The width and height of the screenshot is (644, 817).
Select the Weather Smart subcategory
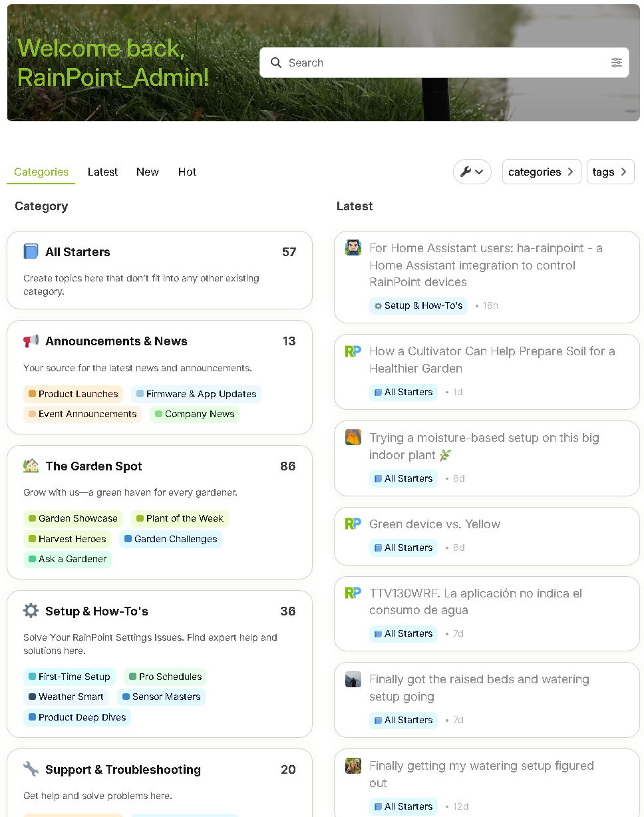coord(66,697)
